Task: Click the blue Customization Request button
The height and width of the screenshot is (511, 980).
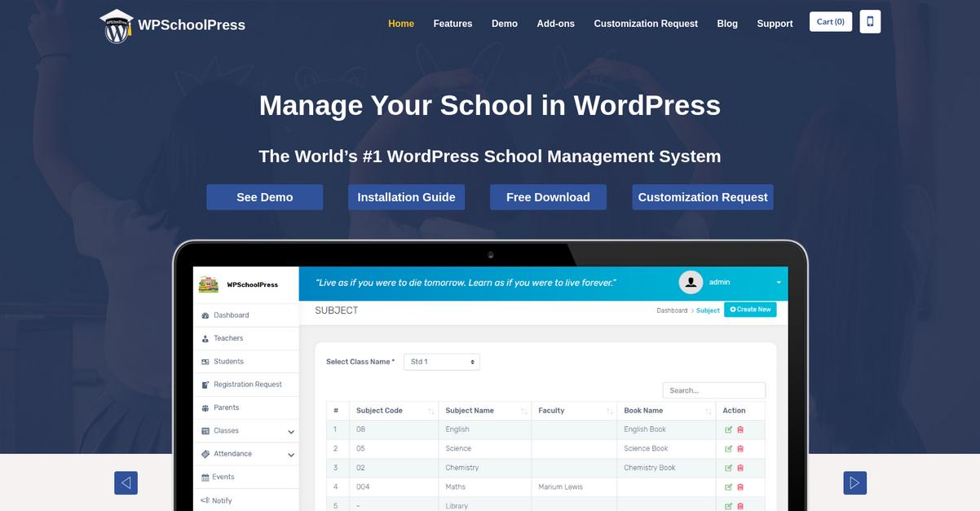Action: 703,197
